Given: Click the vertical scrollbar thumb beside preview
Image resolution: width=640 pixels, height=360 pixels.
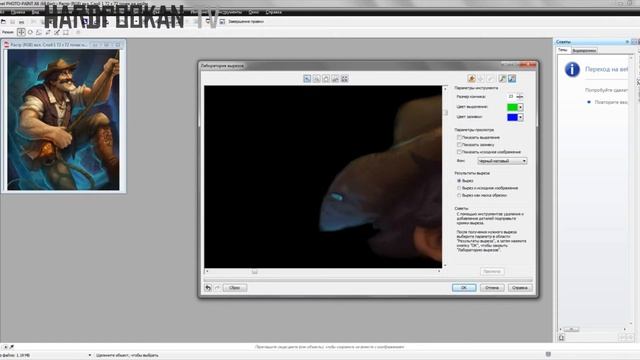Looking at the screenshot, I should click(445, 113).
